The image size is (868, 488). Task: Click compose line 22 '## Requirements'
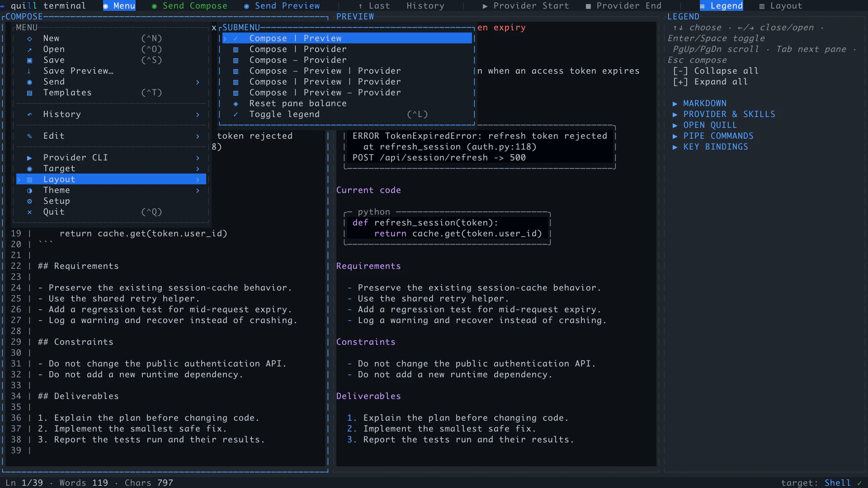pyautogui.click(x=78, y=266)
